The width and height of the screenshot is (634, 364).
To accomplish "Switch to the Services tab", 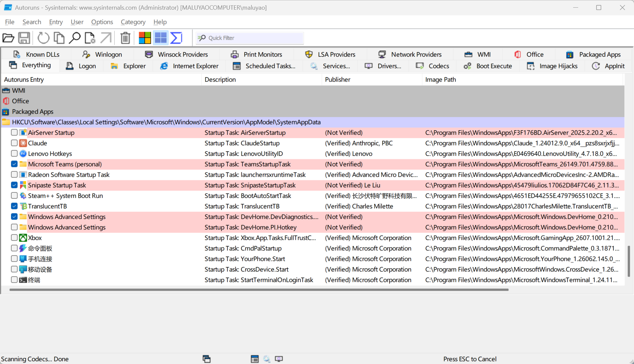I will (330, 66).
